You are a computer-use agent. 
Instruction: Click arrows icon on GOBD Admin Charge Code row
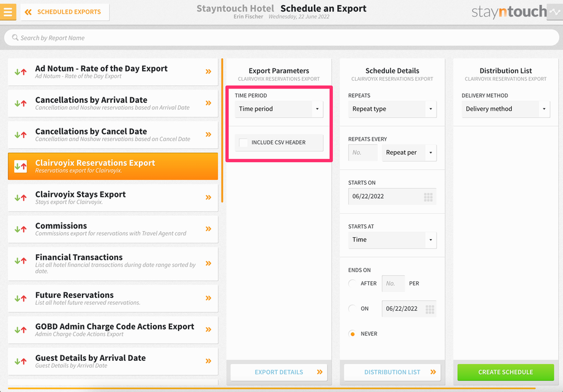click(20, 330)
